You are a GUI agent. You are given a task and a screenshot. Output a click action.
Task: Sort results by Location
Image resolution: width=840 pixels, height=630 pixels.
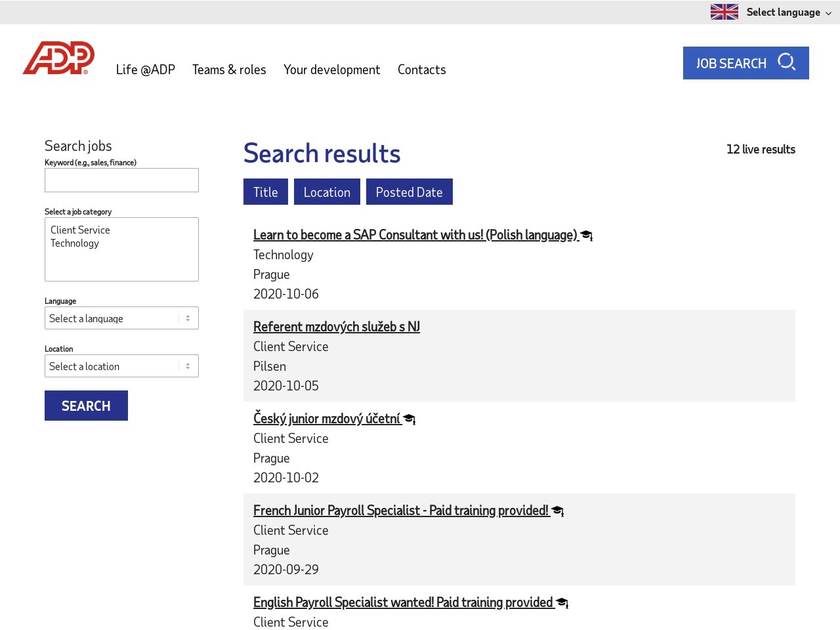[327, 192]
